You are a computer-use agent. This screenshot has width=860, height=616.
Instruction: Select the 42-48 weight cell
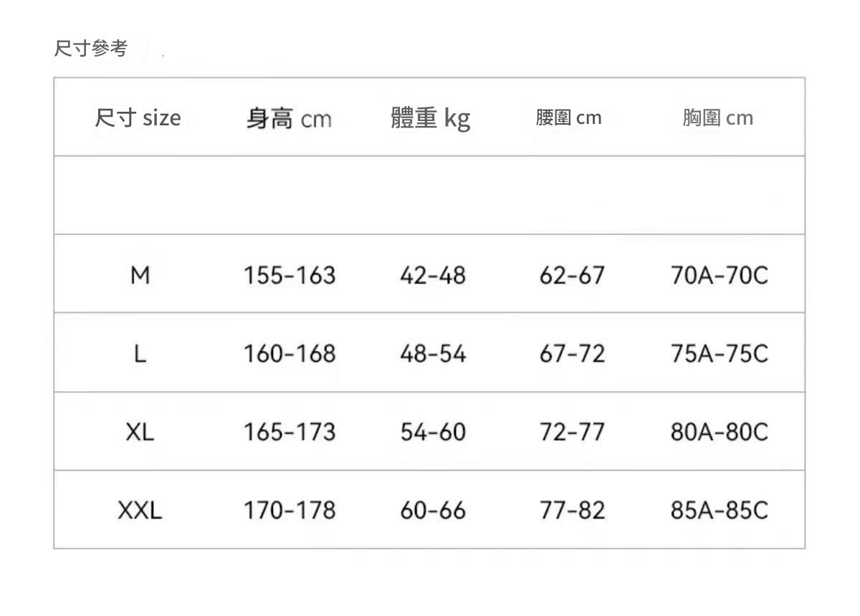point(433,275)
